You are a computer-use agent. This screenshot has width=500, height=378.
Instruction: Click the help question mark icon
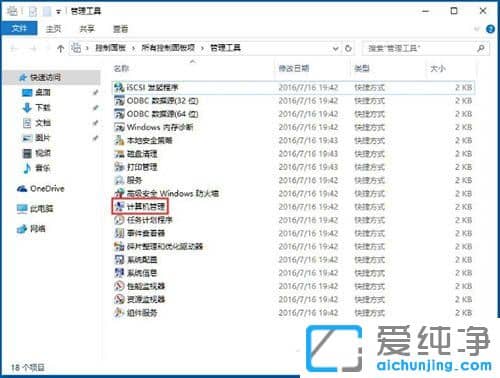(490, 29)
